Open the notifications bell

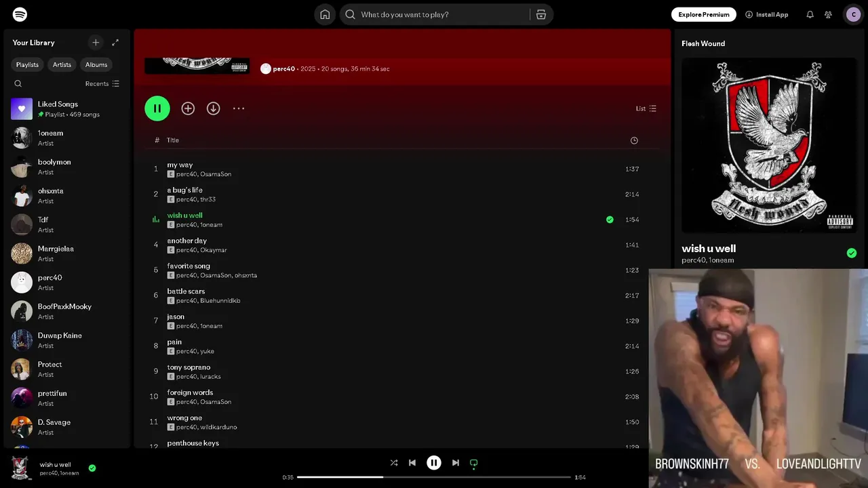coord(810,14)
